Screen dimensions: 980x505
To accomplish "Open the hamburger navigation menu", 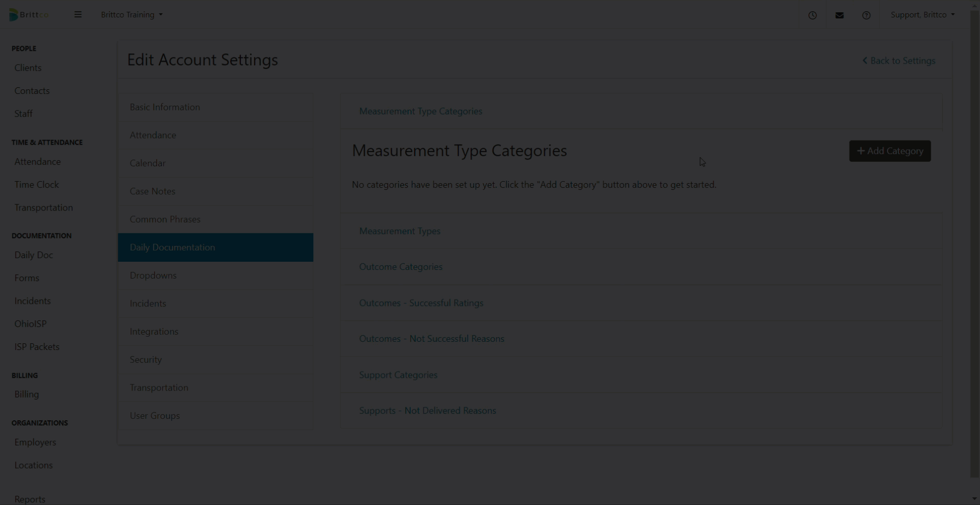I will [x=78, y=14].
